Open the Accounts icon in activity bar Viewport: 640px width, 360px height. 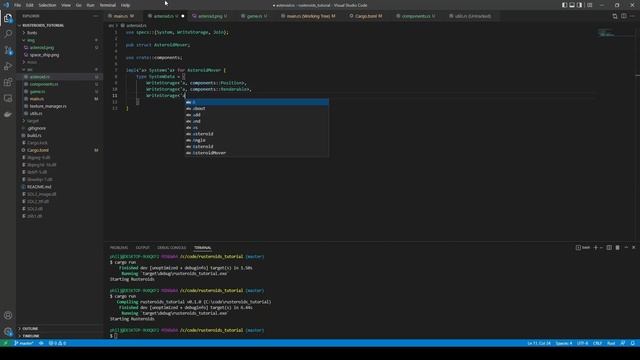point(8,315)
